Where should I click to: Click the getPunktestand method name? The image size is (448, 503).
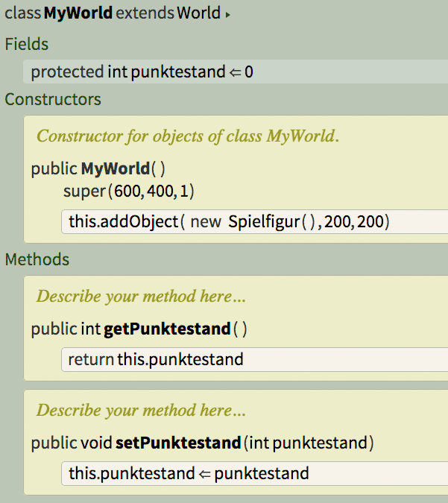click(167, 329)
